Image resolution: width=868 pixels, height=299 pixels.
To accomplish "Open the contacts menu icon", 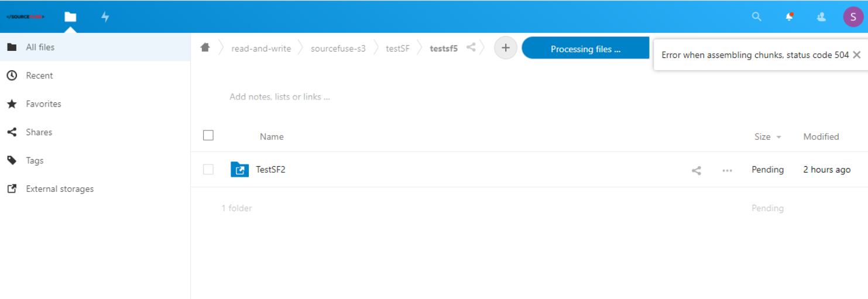I will (x=821, y=17).
